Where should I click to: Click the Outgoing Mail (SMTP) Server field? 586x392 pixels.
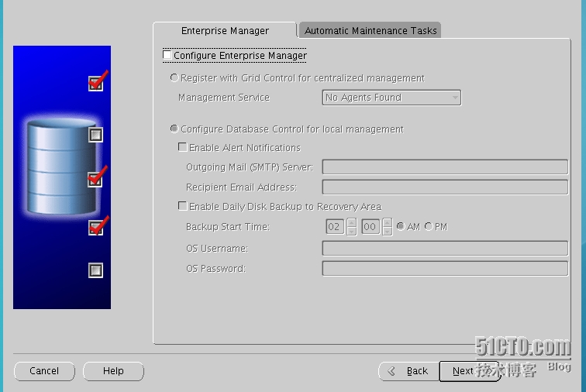click(445, 167)
